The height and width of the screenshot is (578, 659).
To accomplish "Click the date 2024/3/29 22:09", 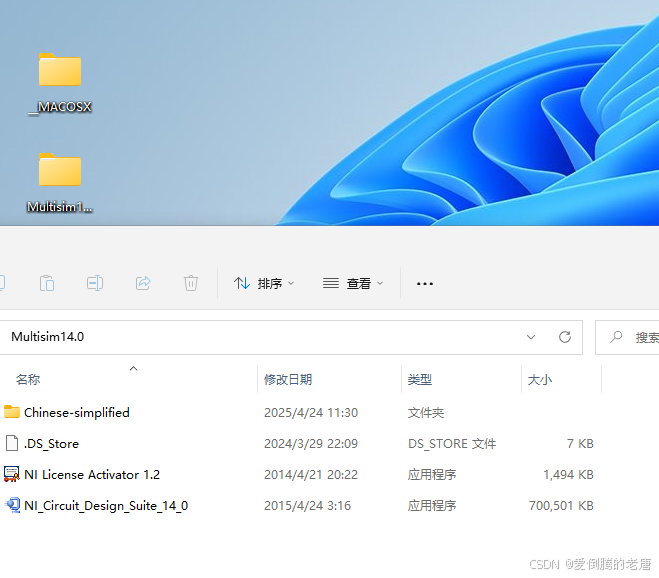I will coord(311,444).
